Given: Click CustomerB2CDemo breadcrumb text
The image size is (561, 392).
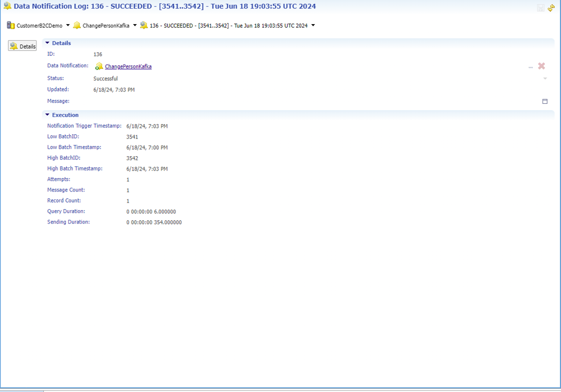Looking at the screenshot, I should (x=40, y=26).
